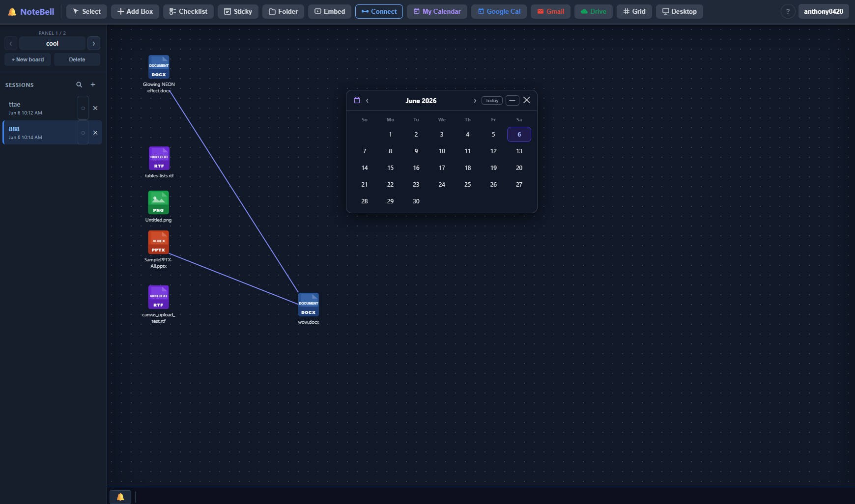The image size is (855, 504).
Task: Open My Calendar
Action: [437, 11]
